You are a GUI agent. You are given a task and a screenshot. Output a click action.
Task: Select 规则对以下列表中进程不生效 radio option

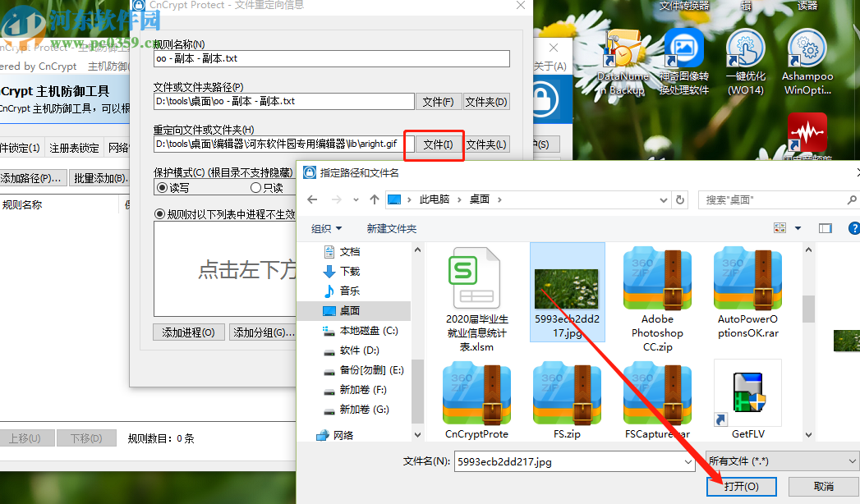click(159, 214)
